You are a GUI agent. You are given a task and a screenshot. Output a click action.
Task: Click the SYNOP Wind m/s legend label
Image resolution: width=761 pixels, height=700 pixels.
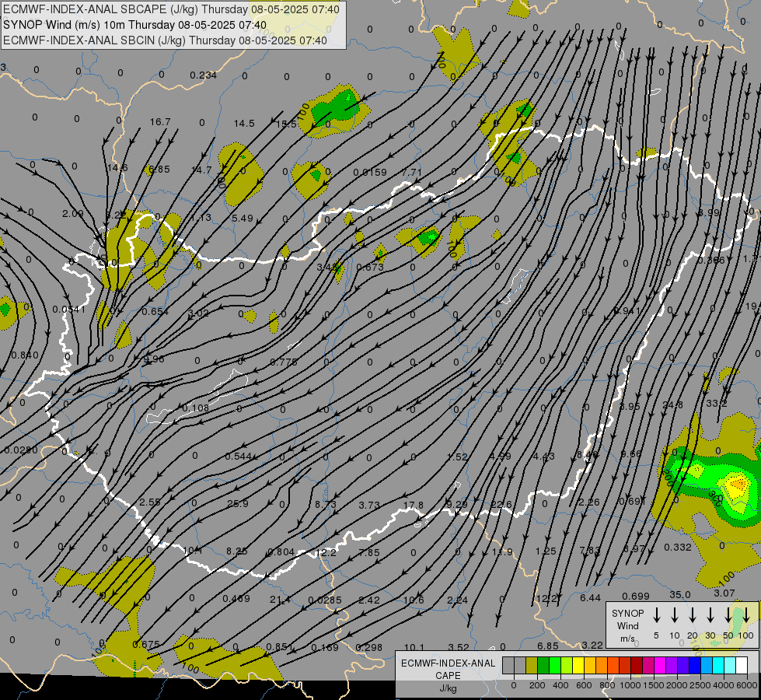click(627, 625)
